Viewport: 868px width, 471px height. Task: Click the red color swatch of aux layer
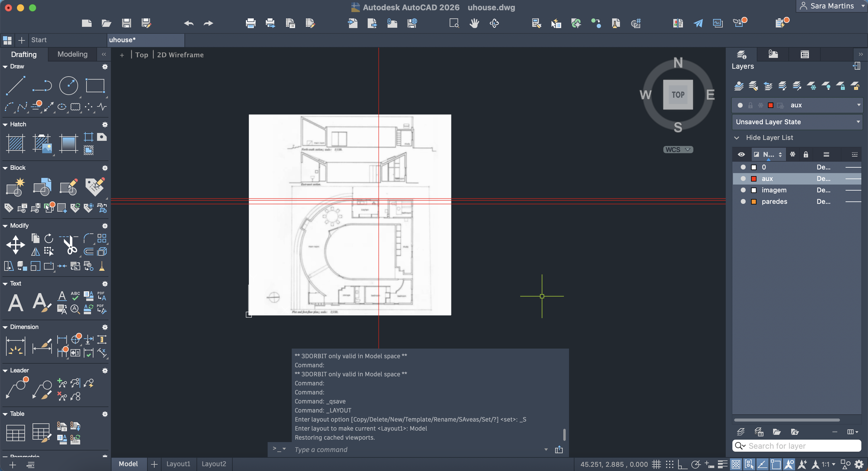pos(754,179)
